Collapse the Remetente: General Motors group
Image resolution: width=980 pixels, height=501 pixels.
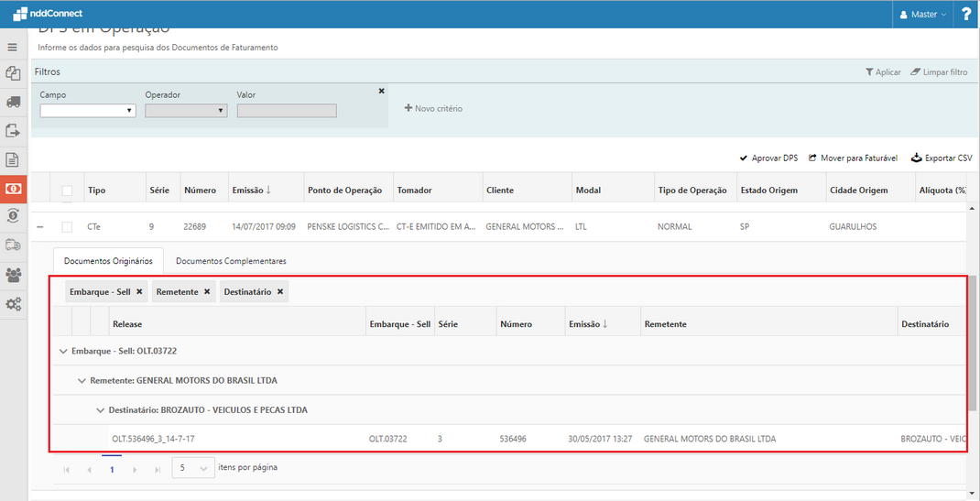coord(82,380)
